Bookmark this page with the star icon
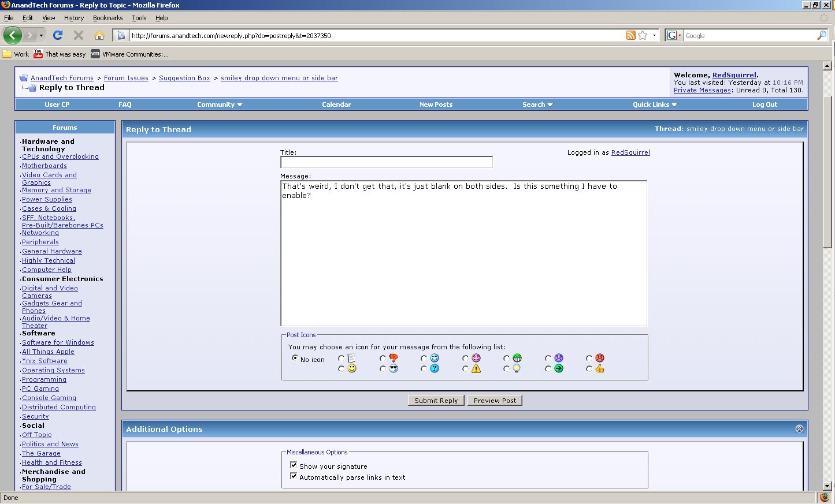Image resolution: width=835 pixels, height=504 pixels. [x=643, y=35]
